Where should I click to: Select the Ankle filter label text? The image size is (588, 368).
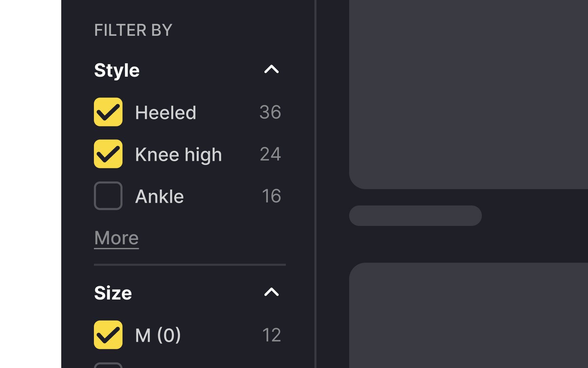pyautogui.click(x=159, y=196)
